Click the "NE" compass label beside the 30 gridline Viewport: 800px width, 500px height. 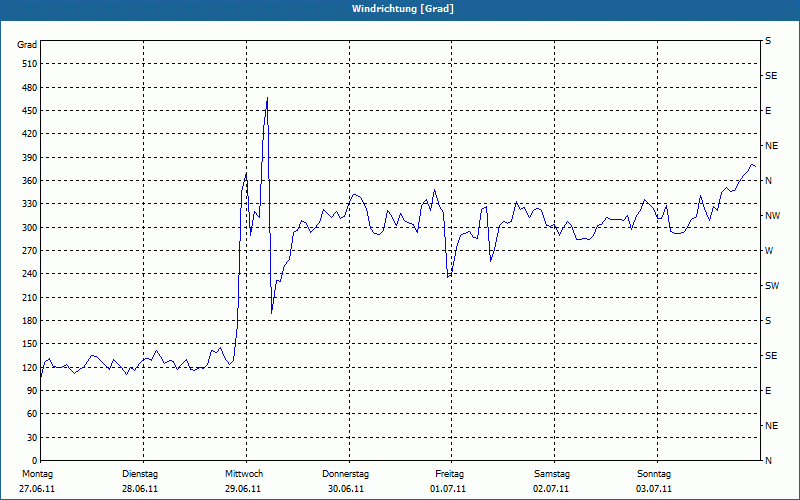click(x=771, y=426)
